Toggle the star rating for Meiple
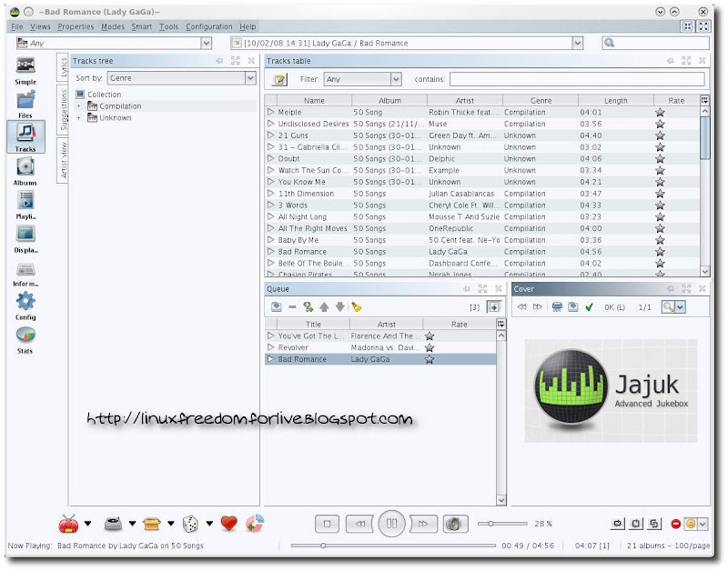 coord(660,112)
